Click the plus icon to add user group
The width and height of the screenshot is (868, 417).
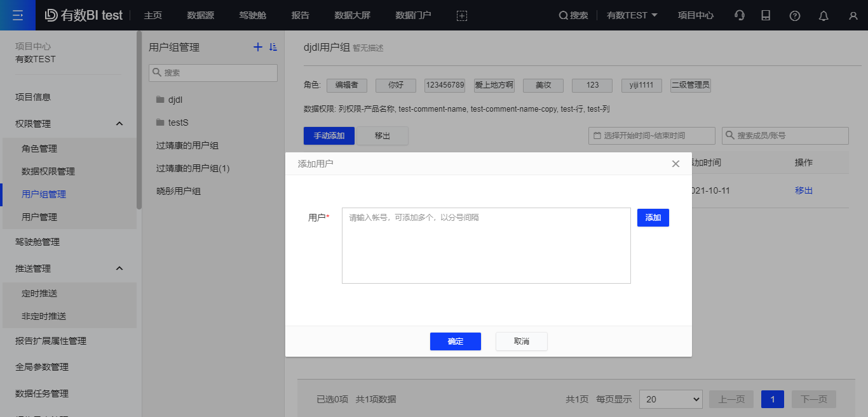tap(257, 46)
